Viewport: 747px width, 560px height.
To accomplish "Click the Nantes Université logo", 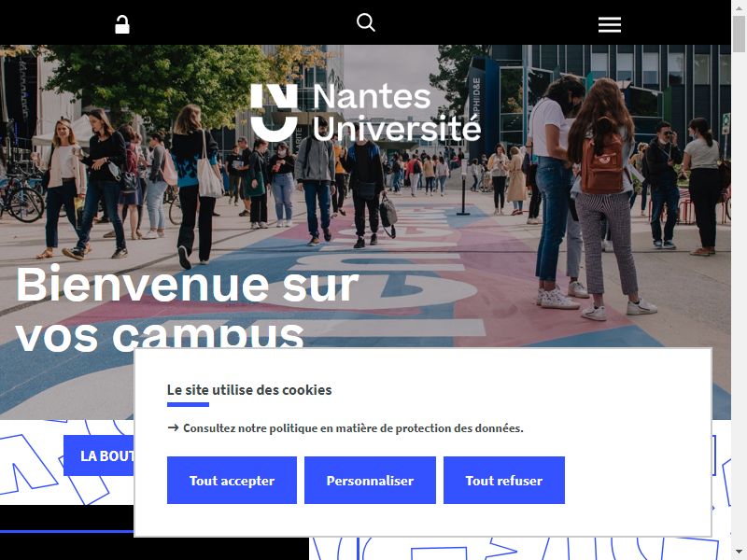I will point(365,112).
